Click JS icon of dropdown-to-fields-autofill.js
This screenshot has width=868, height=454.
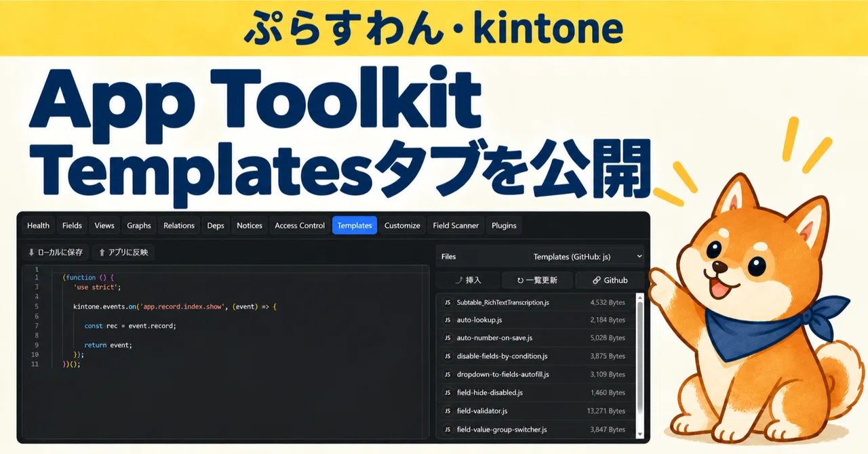click(448, 375)
